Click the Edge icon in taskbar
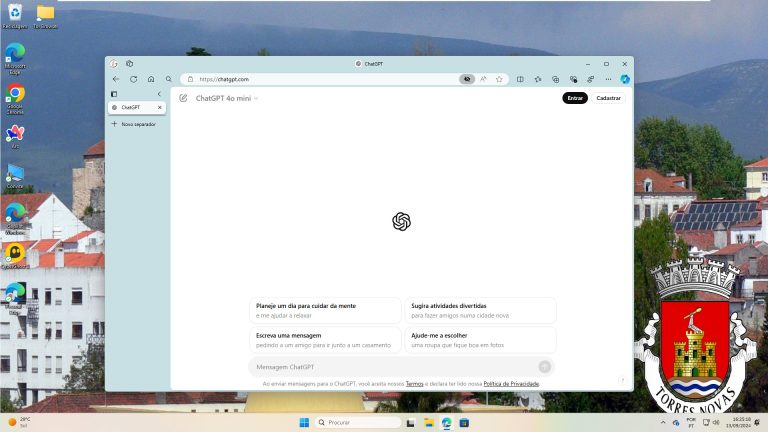Screen dimensions: 768x432 click(x=447, y=422)
